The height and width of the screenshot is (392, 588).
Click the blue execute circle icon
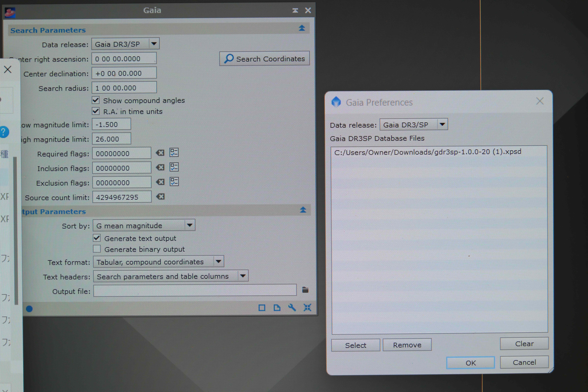(29, 309)
